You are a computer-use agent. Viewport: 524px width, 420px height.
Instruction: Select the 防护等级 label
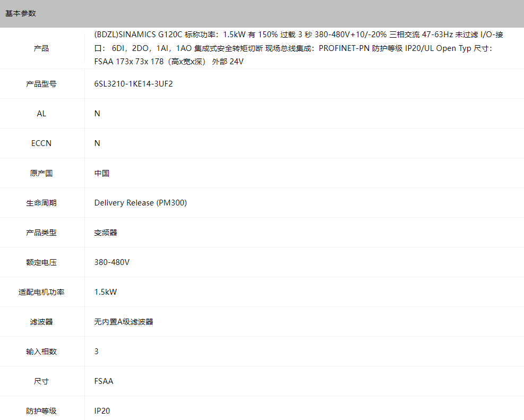41,411
